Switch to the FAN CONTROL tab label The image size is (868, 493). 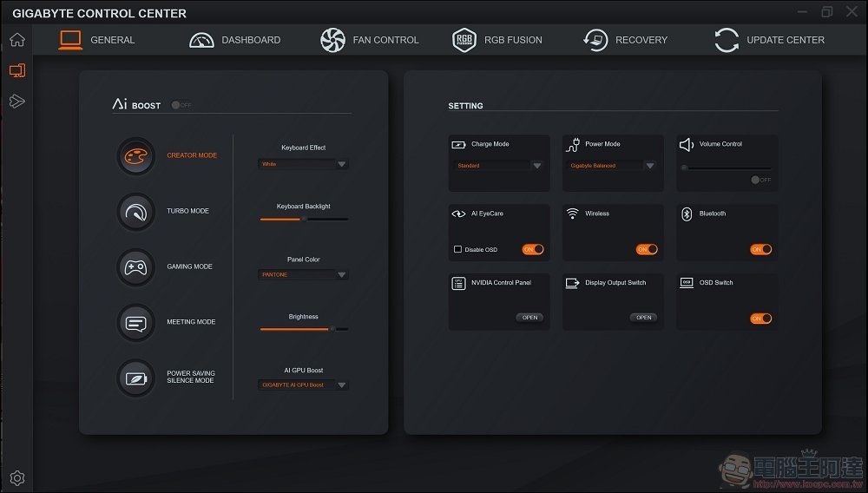(x=386, y=40)
